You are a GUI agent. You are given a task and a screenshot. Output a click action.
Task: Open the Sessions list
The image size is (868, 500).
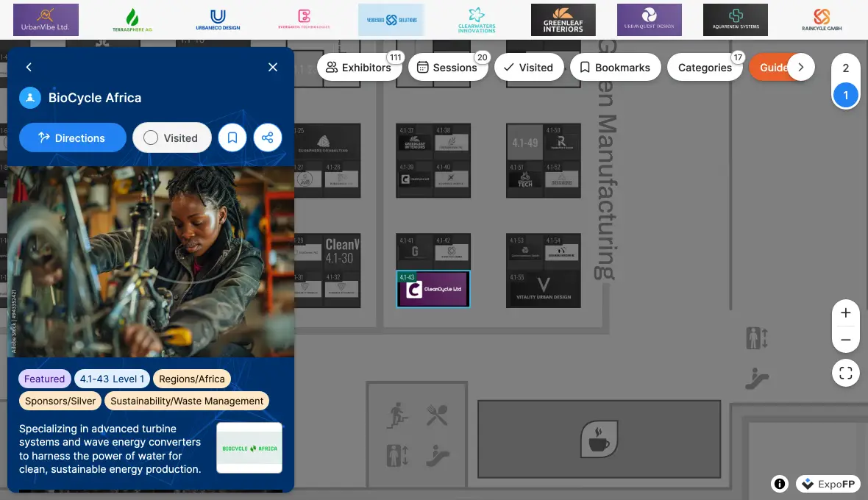tap(449, 67)
